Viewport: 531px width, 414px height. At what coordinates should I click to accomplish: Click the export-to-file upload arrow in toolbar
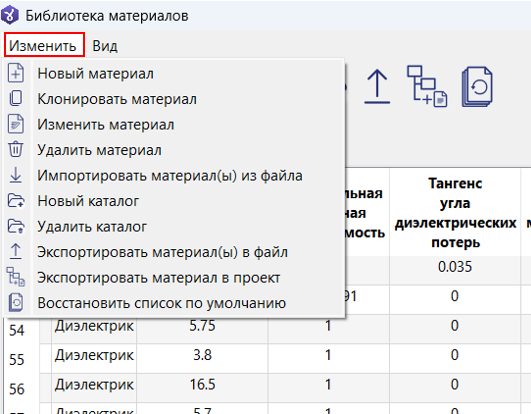click(x=377, y=86)
